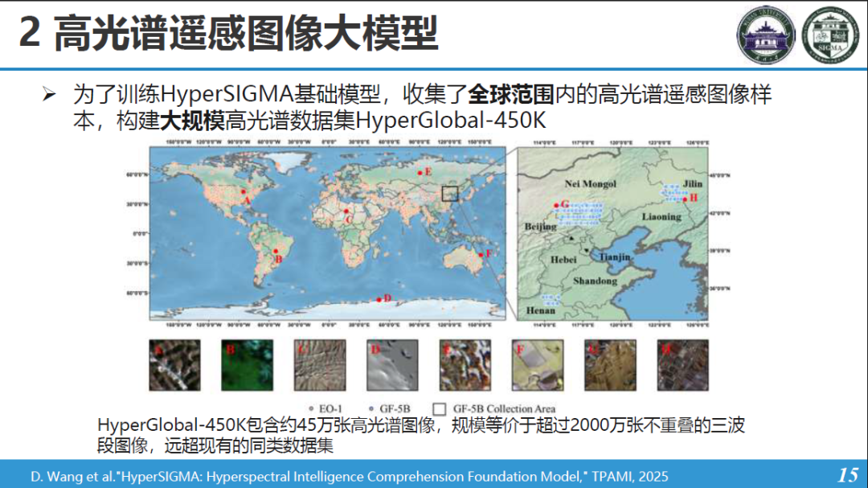Image resolution: width=868 pixels, height=488 pixels.
Task: Click the bold text 大规模
Action: [x=192, y=121]
